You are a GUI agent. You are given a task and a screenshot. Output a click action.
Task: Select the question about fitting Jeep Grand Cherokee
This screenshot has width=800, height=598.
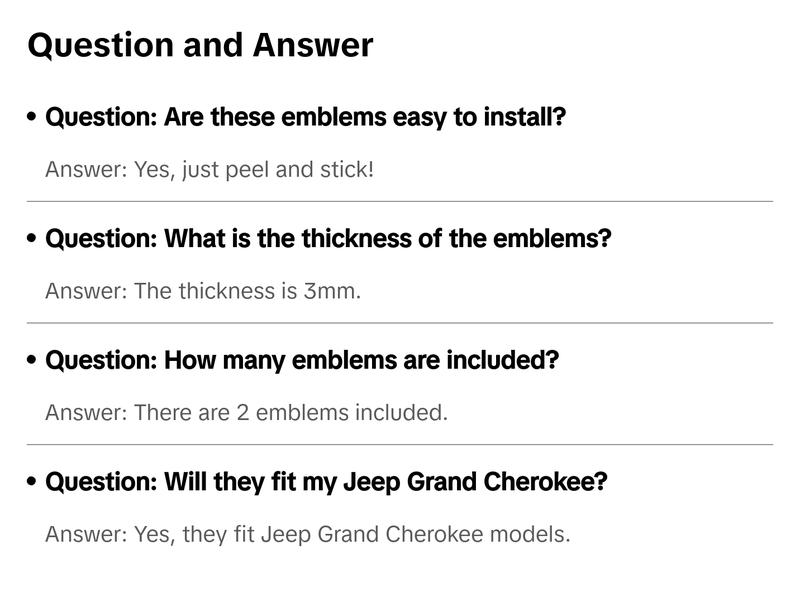click(x=326, y=482)
